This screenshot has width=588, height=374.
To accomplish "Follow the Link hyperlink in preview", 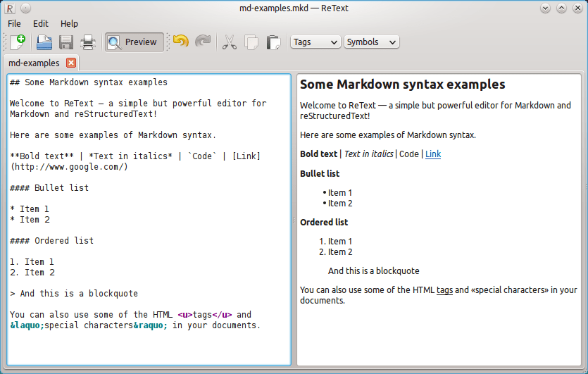I will pyautogui.click(x=433, y=154).
